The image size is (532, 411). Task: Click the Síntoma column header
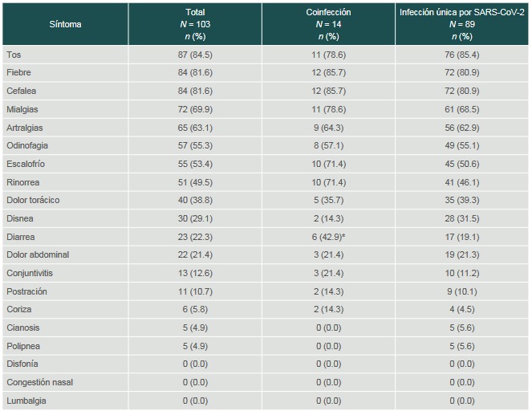[x=66, y=24]
